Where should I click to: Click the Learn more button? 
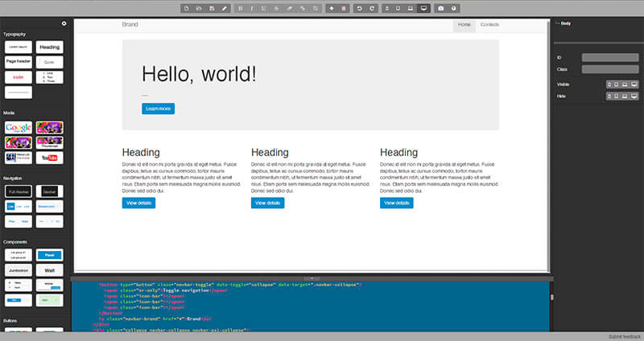pyautogui.click(x=158, y=109)
